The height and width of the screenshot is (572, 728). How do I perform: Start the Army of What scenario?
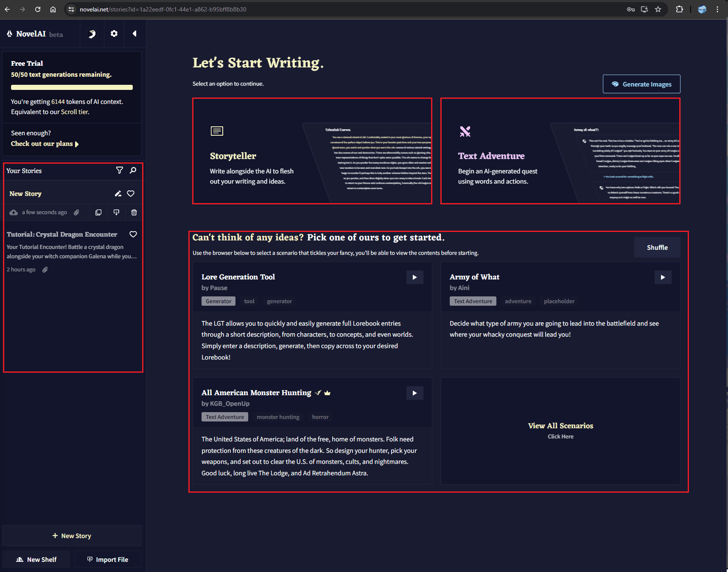pyautogui.click(x=663, y=277)
